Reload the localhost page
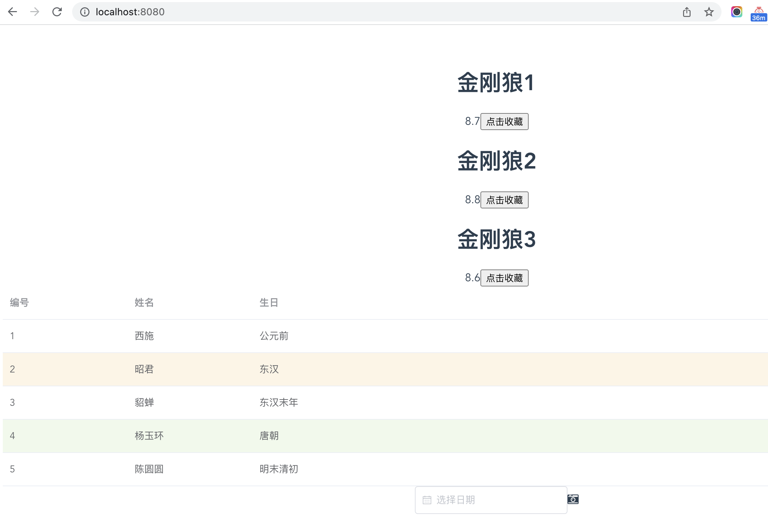Image resolution: width=768 pixels, height=532 pixels. pos(57,12)
